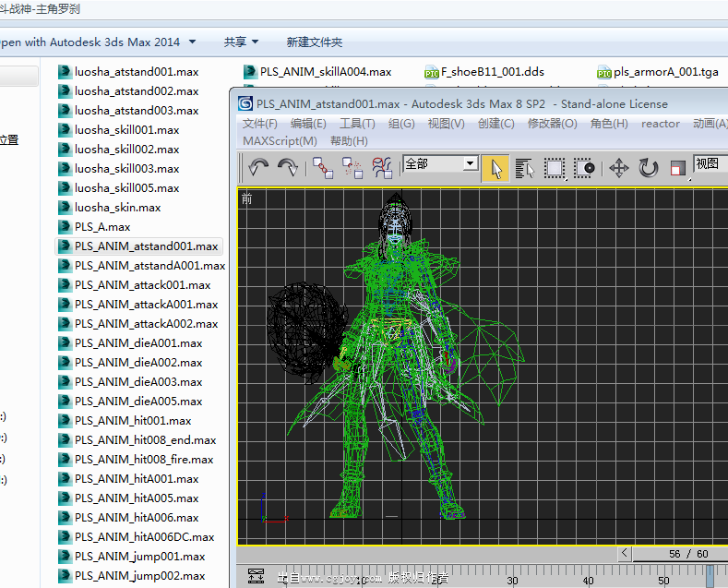Screen dimensions: 728x588
Task: Activate the Select and Link tool
Action: pos(323,167)
